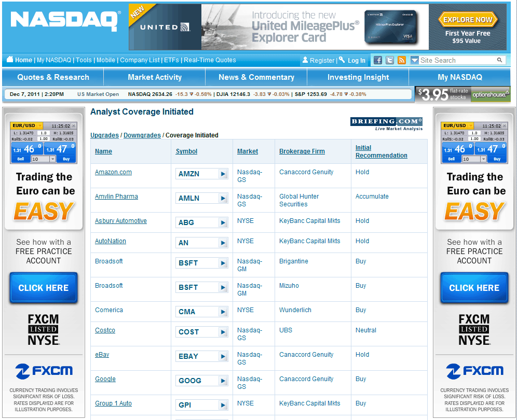Sort table by Market column
The height and width of the screenshot is (420, 517).
(x=248, y=151)
